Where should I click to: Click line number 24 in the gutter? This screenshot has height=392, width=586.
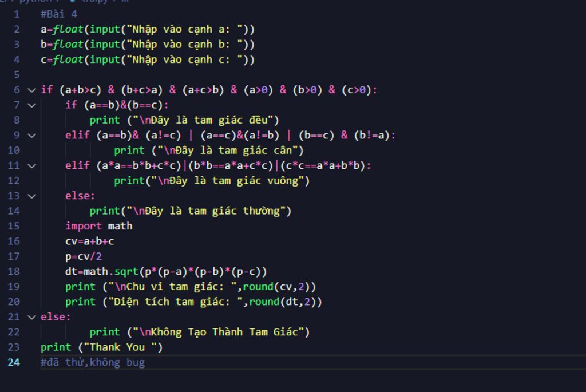click(x=14, y=362)
